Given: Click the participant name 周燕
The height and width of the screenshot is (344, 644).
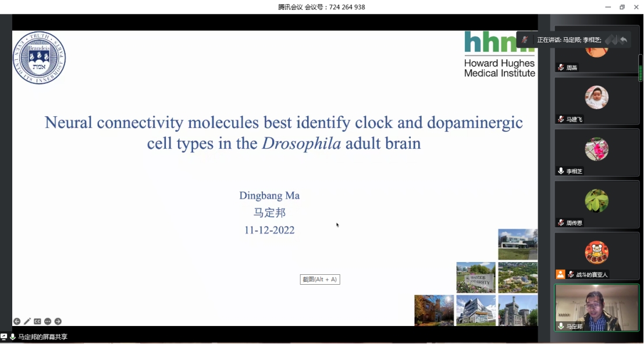Looking at the screenshot, I should (x=572, y=67).
